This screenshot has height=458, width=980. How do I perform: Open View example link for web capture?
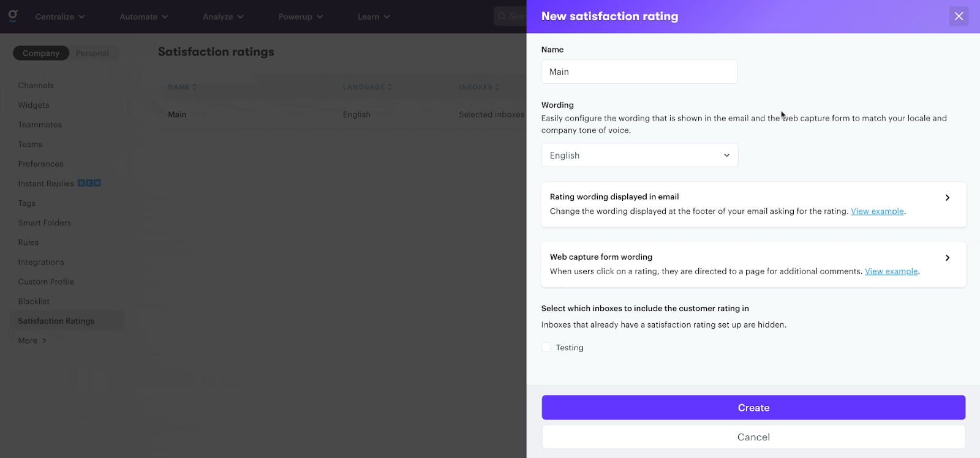(x=891, y=271)
